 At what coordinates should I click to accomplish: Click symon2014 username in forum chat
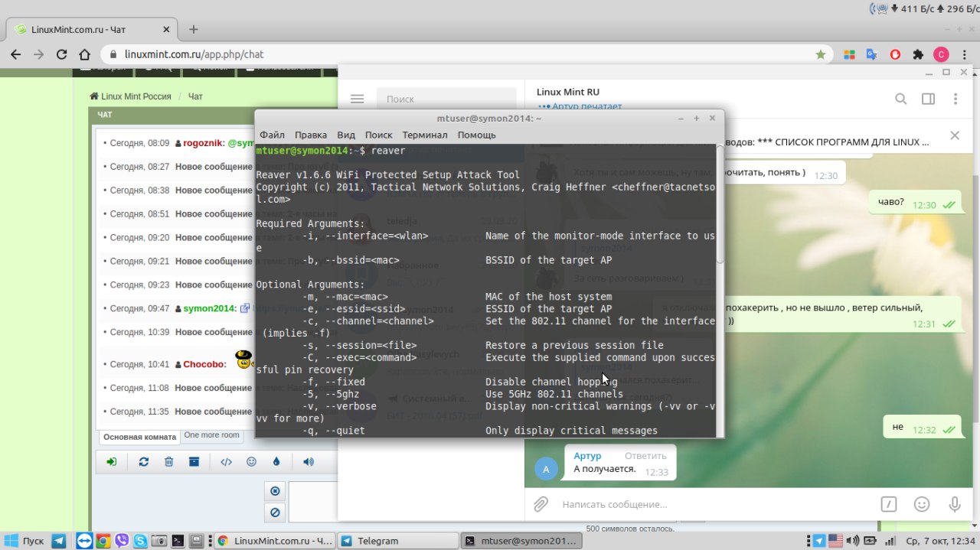[210, 308]
